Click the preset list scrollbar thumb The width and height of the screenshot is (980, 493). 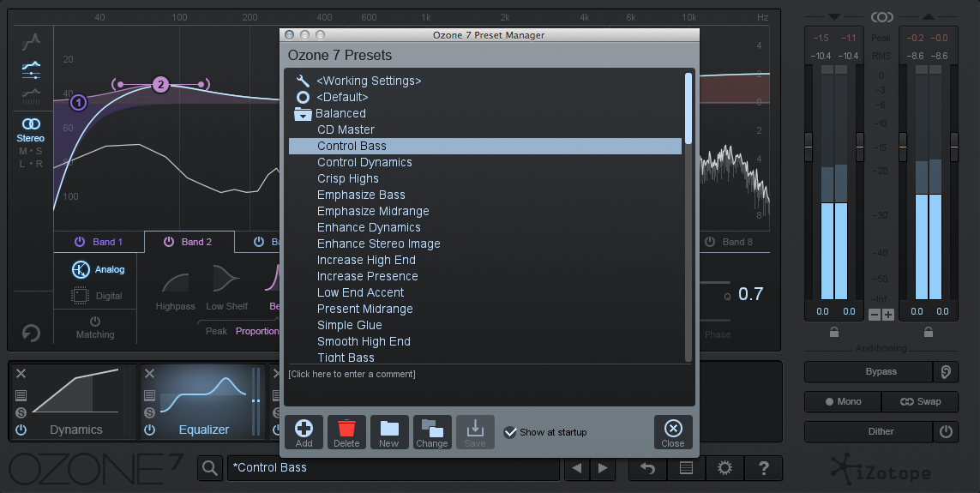pos(688,108)
